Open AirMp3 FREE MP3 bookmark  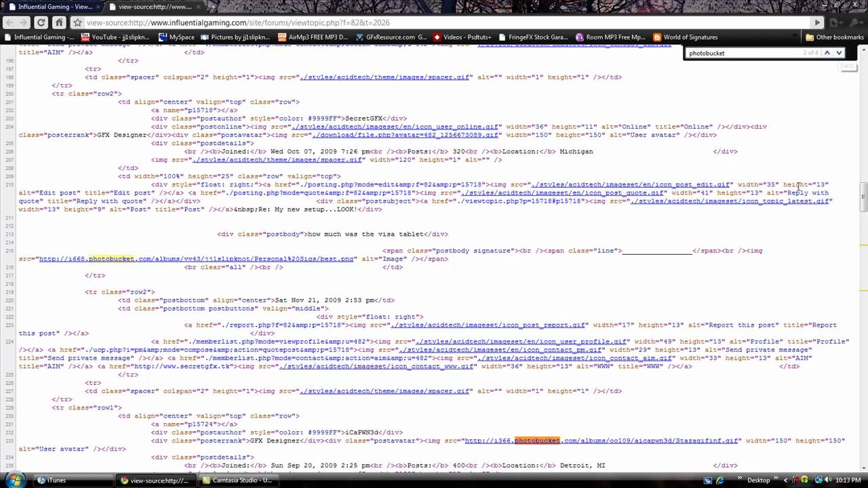[x=313, y=37]
